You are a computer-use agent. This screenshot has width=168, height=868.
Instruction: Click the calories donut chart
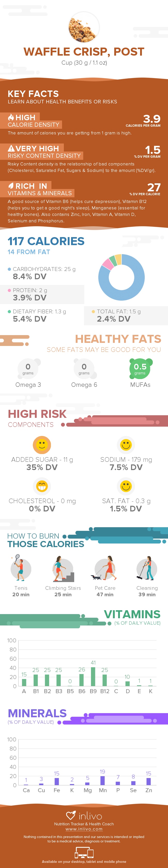(121, 277)
